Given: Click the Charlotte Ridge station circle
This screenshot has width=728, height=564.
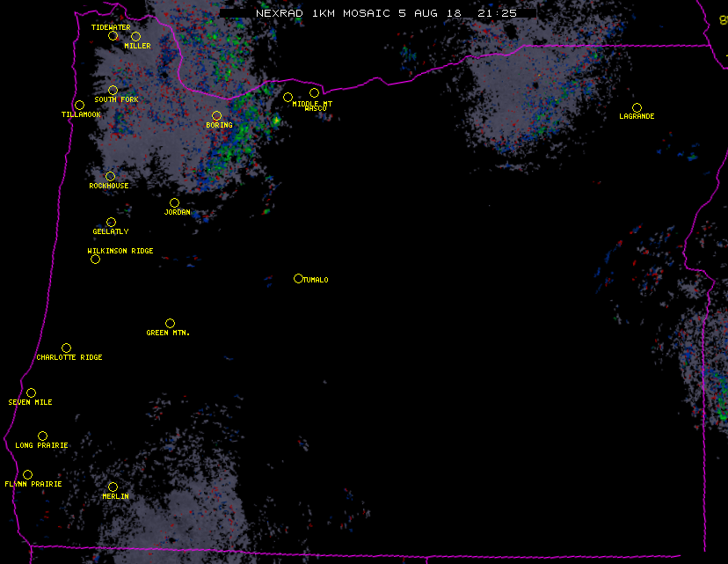Looking at the screenshot, I should 66,348.
